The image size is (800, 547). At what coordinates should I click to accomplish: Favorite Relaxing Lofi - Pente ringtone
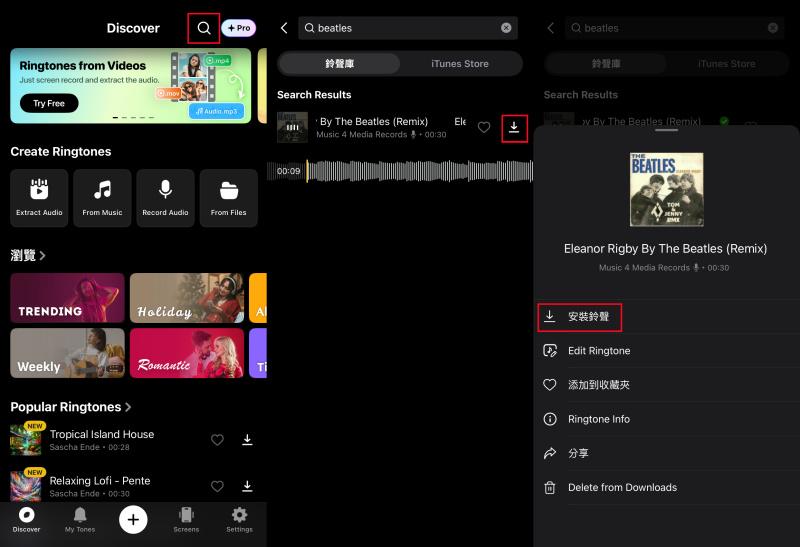pos(217,486)
